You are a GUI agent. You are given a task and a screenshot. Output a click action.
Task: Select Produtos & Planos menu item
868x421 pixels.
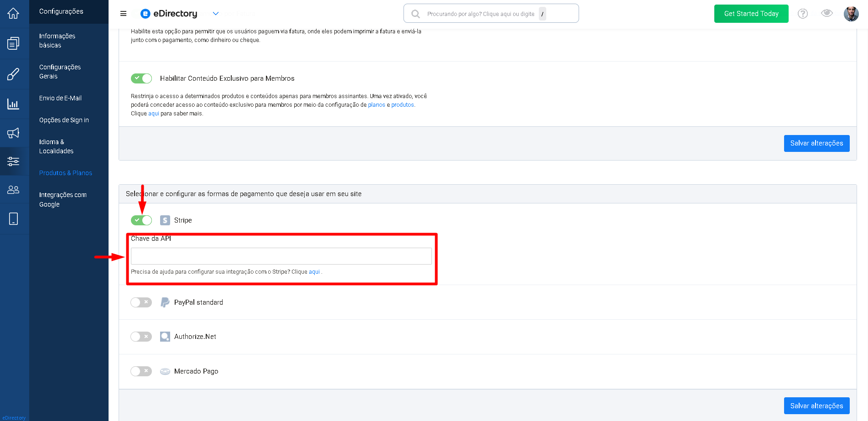click(66, 173)
